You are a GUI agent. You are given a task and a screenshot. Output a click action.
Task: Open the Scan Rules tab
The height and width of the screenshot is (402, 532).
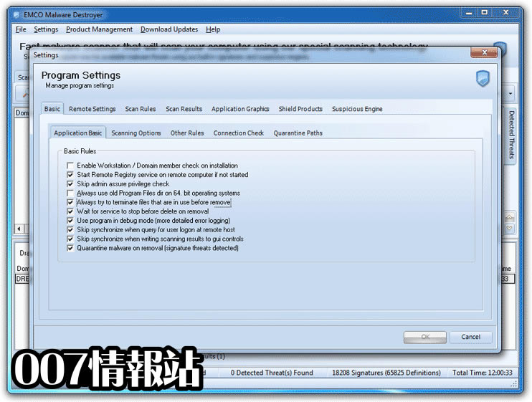(x=141, y=109)
